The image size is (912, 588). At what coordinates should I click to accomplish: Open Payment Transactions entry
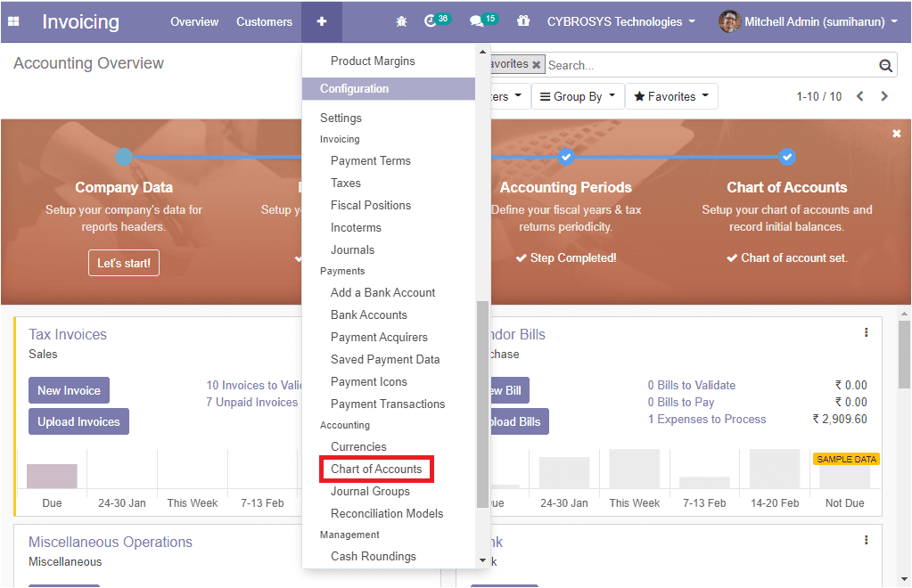click(388, 404)
